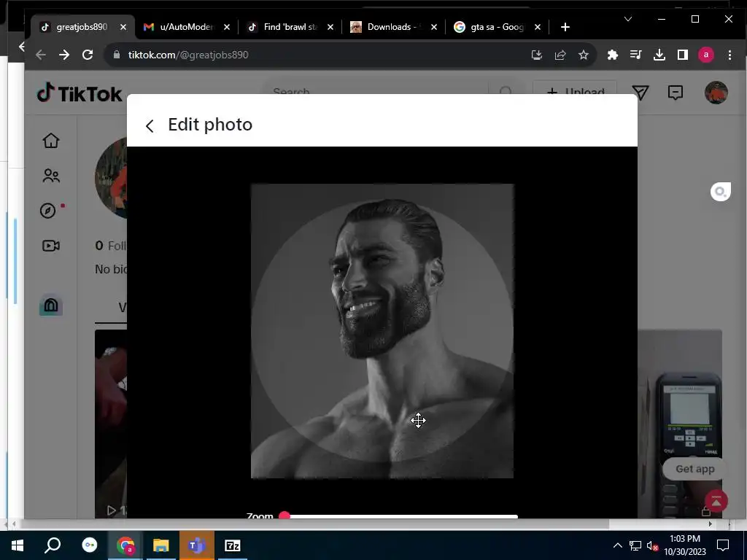Click the Upload button in TikTok header
Screen dimensions: 747x560
coord(575,89)
